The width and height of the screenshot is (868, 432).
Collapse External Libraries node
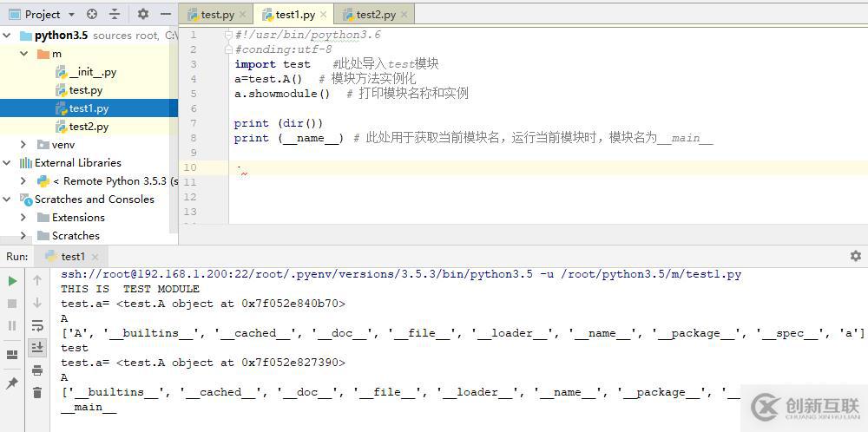pos(7,162)
